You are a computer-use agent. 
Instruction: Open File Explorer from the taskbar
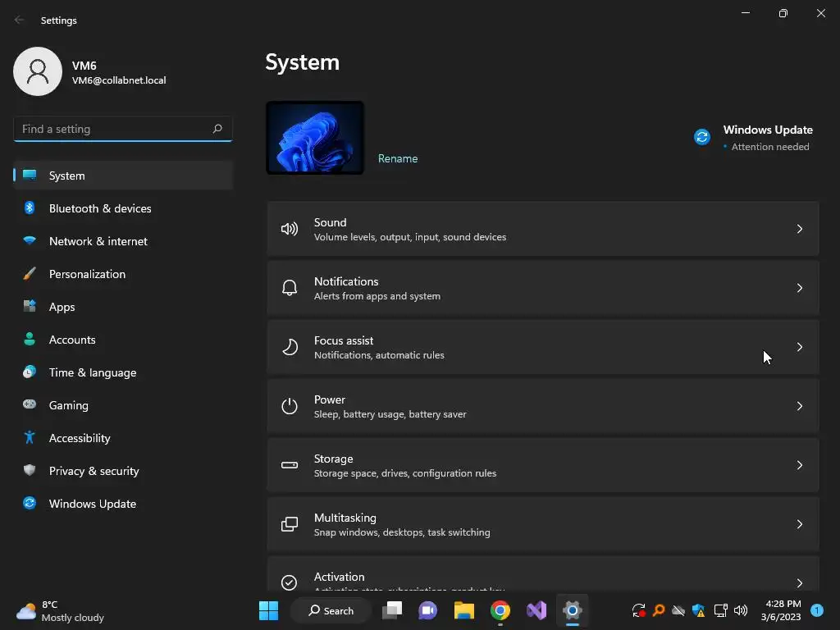464,610
